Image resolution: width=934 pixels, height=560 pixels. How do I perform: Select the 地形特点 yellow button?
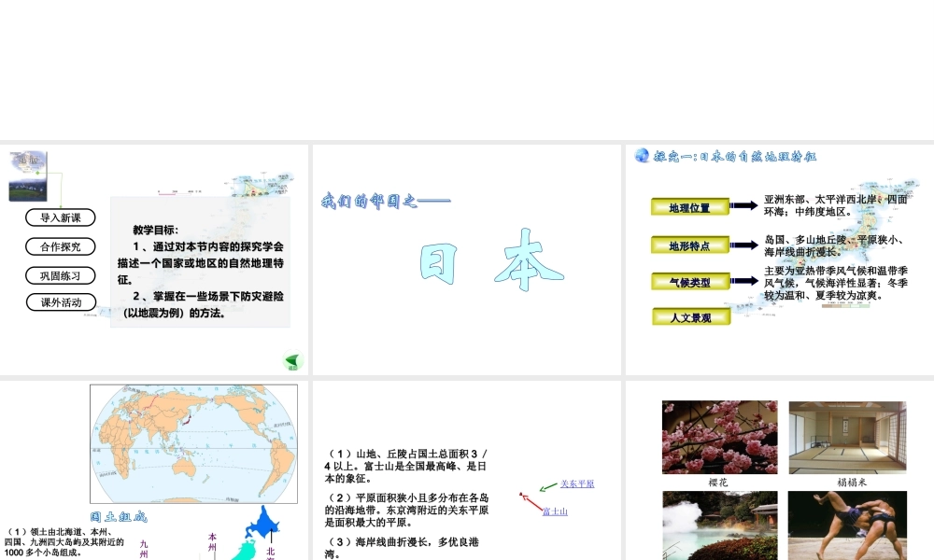pyautogui.click(x=690, y=245)
